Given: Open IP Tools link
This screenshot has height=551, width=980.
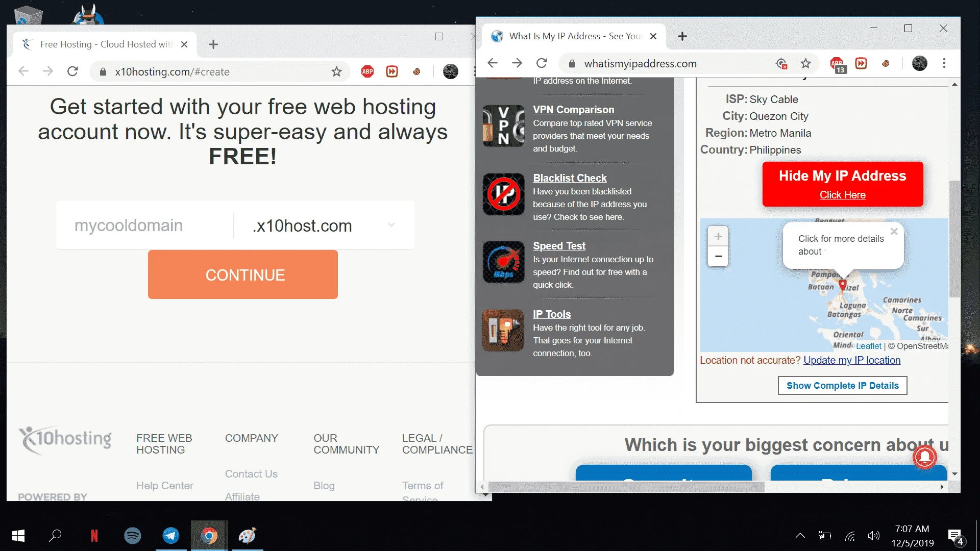Looking at the screenshot, I should click(x=552, y=314).
